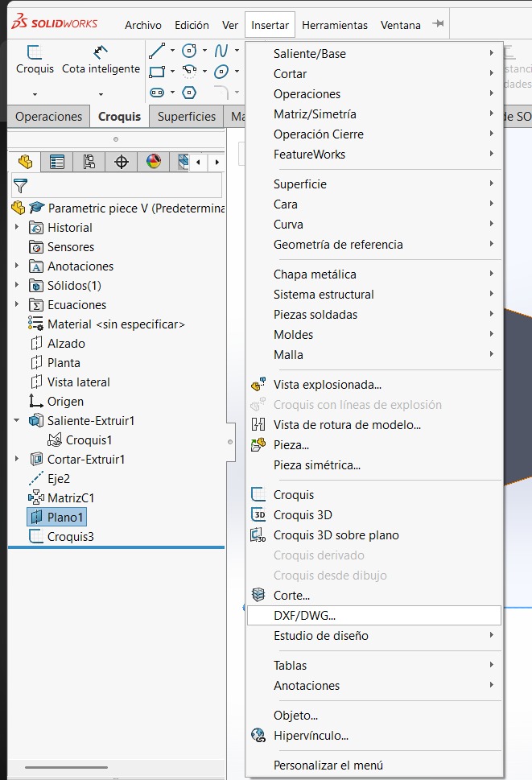
Task: Click Croquis 3D sobre plano icon
Action: [258, 535]
